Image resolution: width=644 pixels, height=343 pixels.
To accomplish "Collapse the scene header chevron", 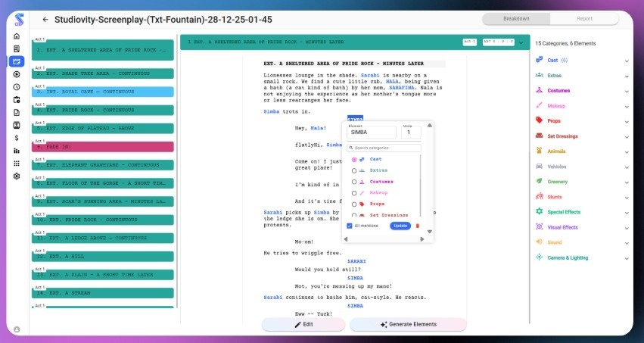I will point(521,42).
